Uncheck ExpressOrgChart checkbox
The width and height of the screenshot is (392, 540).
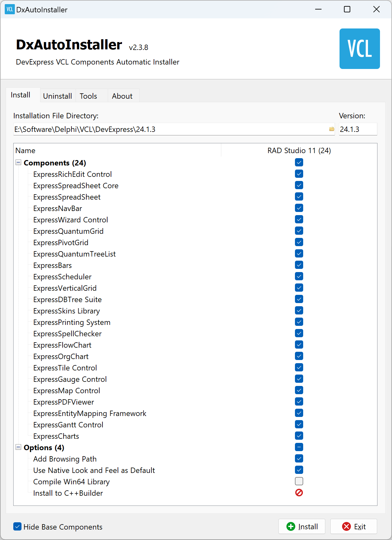[x=299, y=356]
